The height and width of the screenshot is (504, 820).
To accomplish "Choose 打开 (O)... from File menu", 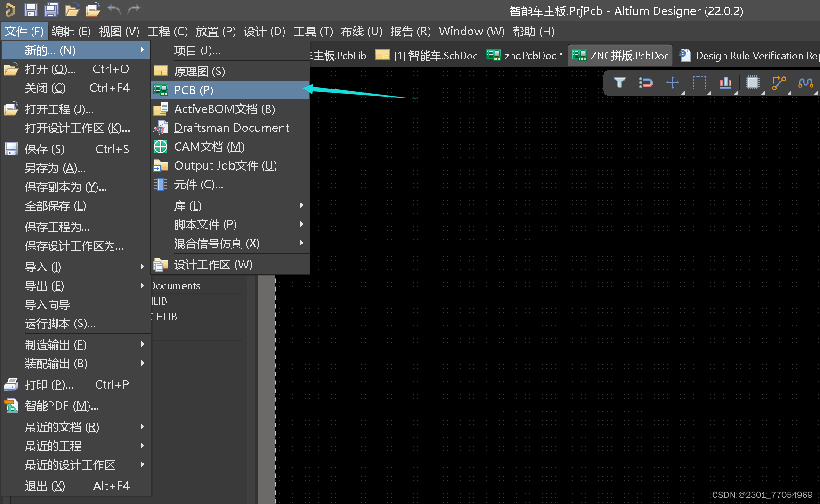I will [76, 69].
